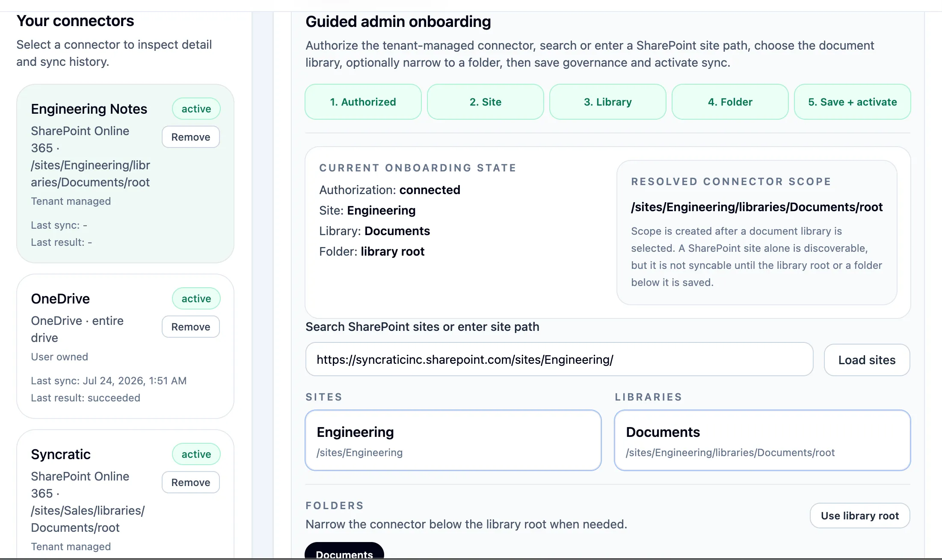Image resolution: width=942 pixels, height=560 pixels.
Task: Click Guided admin onboarding heading
Action: [398, 21]
